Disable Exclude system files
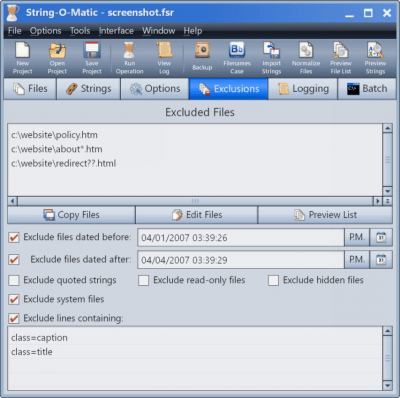 pyautogui.click(x=14, y=299)
